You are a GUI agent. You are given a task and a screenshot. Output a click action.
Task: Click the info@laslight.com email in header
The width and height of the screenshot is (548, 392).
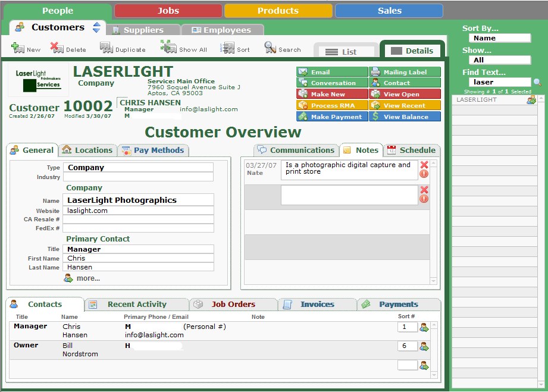[x=209, y=109]
